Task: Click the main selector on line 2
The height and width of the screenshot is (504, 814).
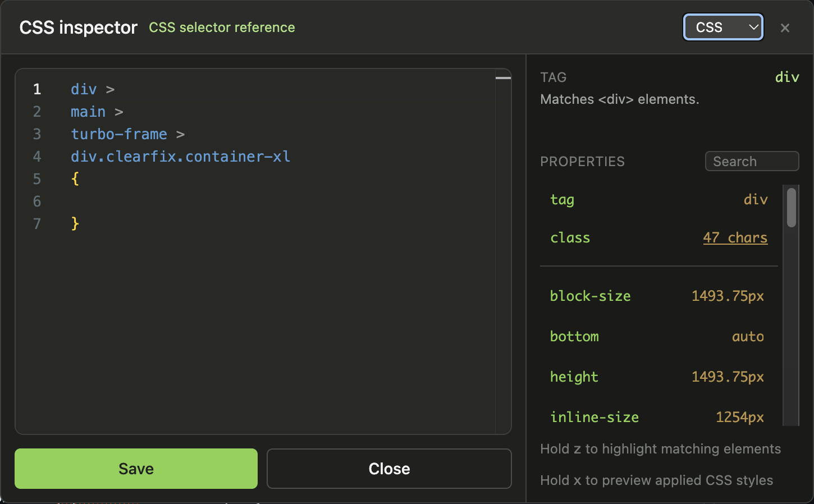Action: tap(88, 112)
